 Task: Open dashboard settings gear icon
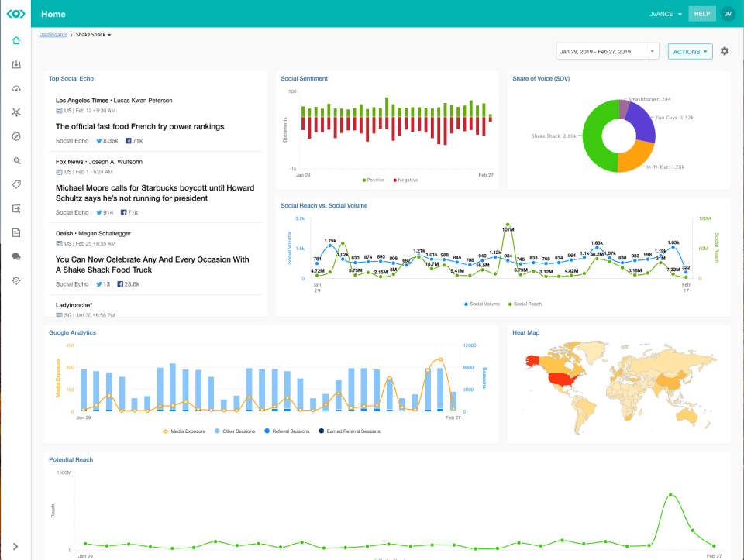tap(725, 51)
